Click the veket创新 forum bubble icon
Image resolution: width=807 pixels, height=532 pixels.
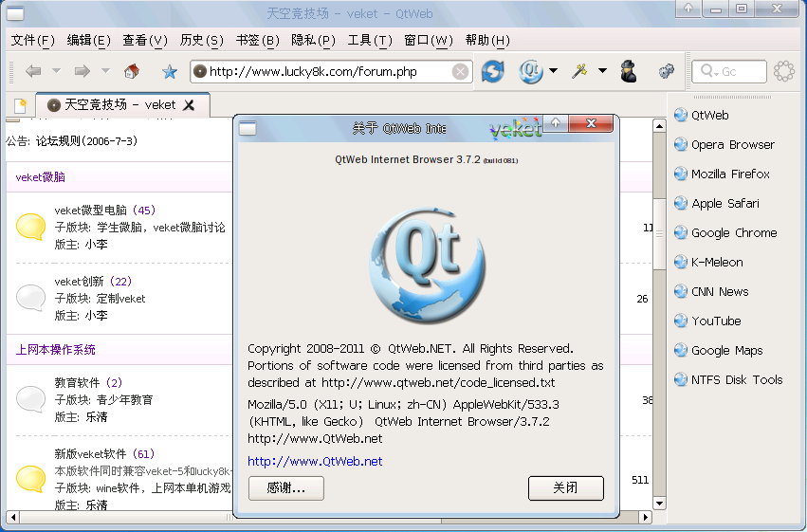coord(31,298)
